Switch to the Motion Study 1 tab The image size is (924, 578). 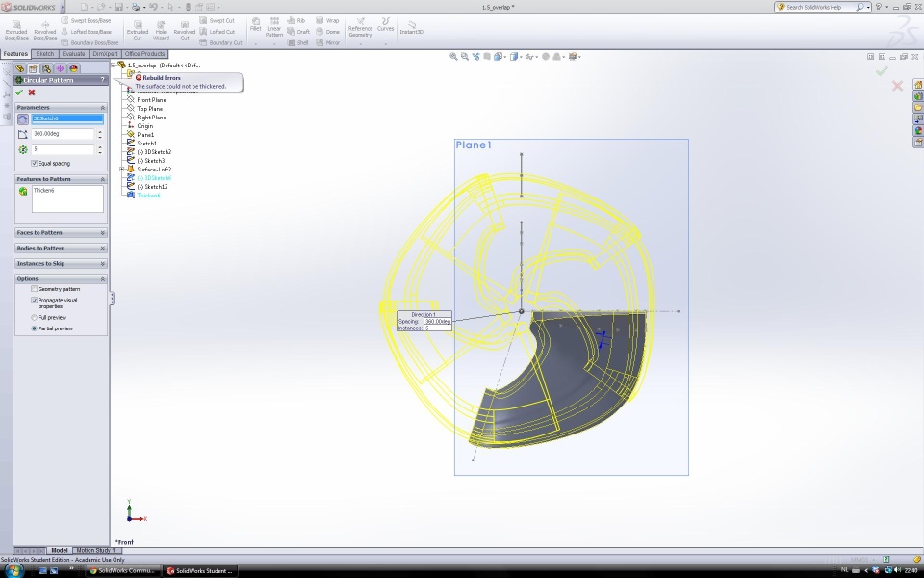(96, 550)
